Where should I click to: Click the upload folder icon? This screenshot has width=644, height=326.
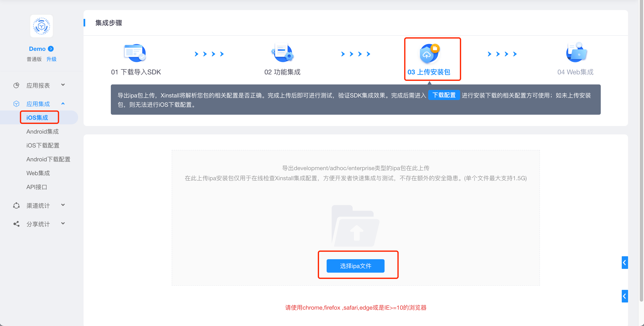356,226
